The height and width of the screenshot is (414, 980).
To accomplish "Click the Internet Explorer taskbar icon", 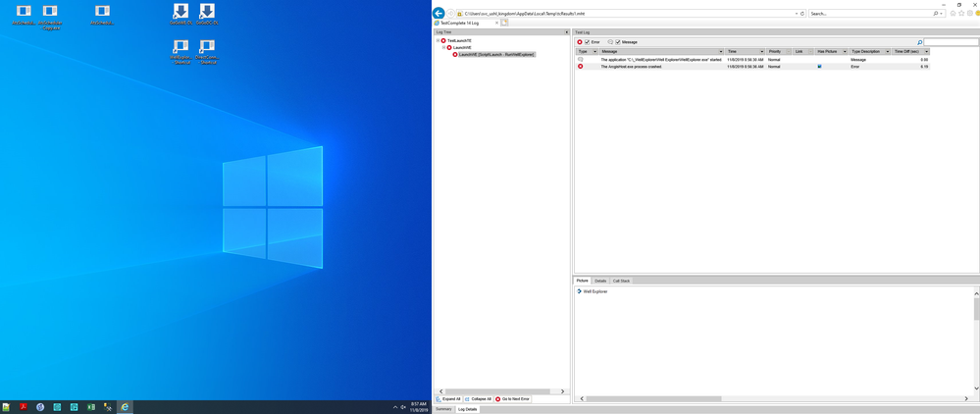I will tap(124, 406).
